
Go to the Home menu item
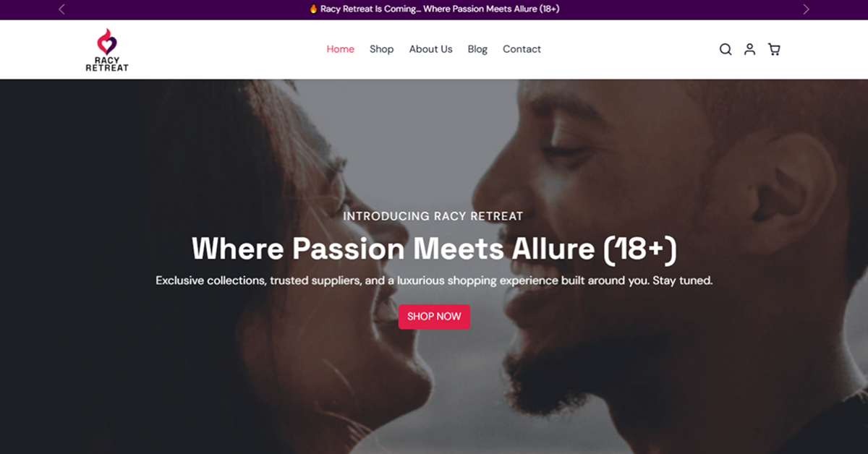coord(341,49)
